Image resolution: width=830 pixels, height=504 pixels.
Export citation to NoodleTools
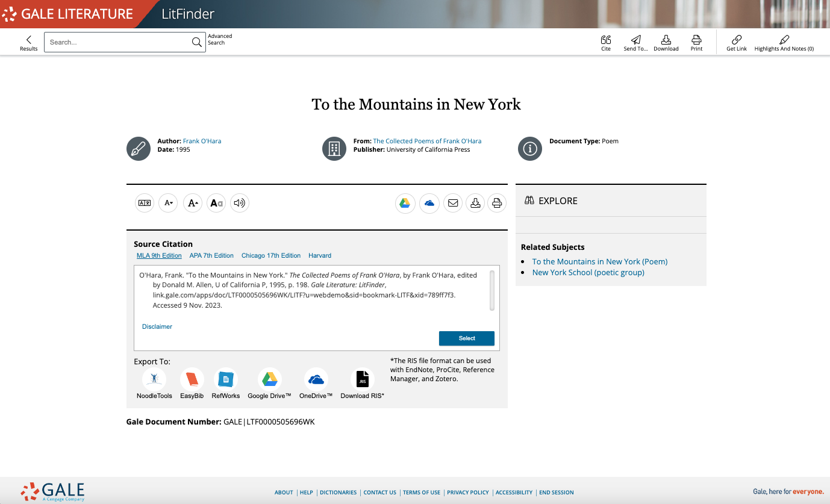pyautogui.click(x=154, y=384)
